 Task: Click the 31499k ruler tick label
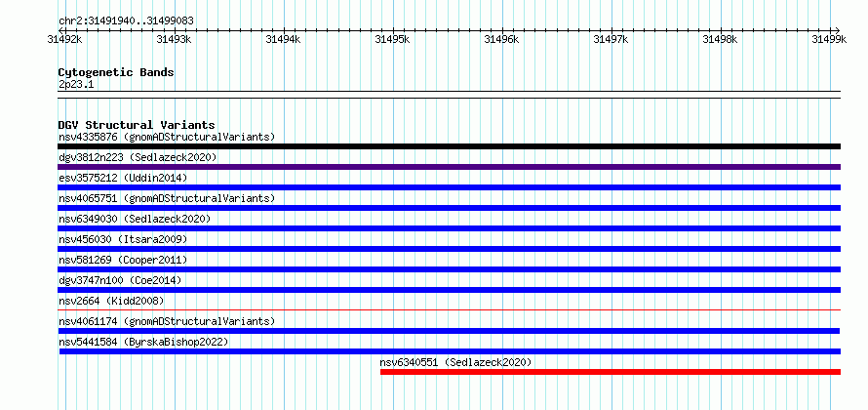[x=829, y=39]
